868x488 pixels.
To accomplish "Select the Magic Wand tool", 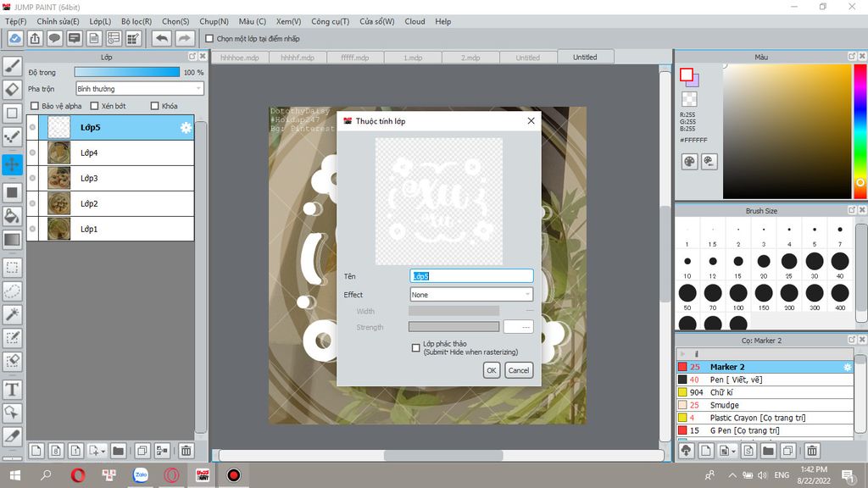I will click(12, 314).
